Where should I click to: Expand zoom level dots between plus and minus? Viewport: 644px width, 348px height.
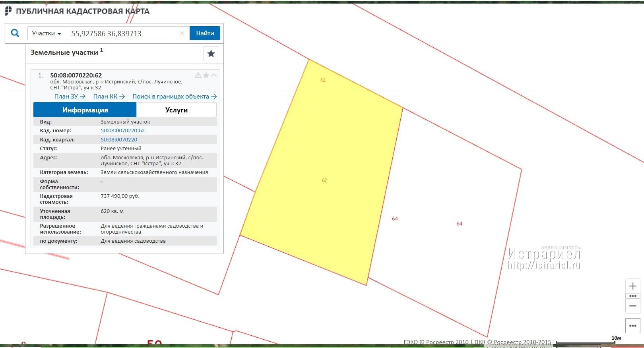coord(633,296)
